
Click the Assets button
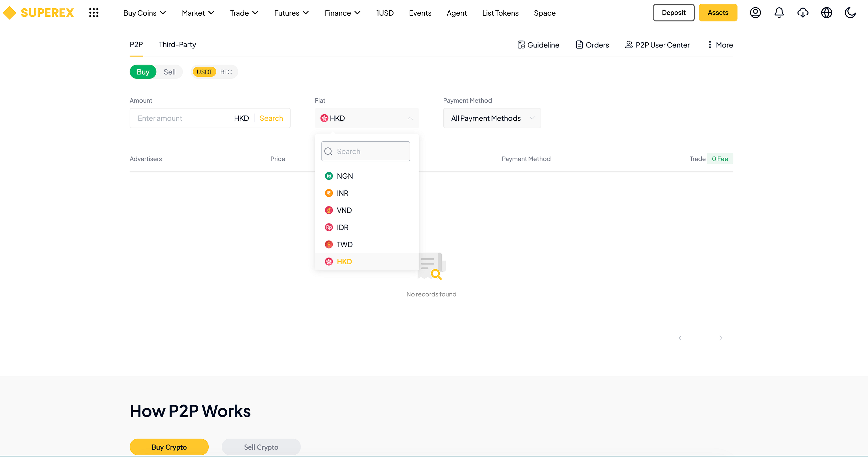(718, 12)
